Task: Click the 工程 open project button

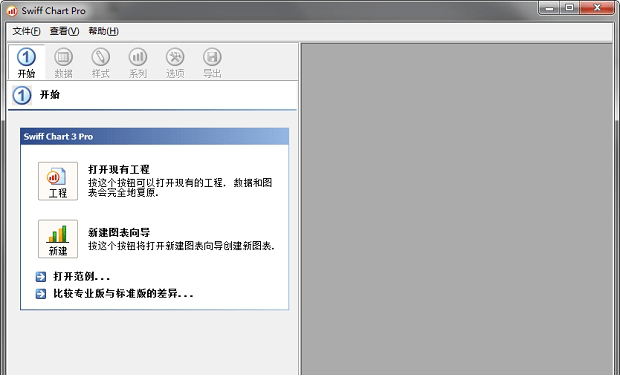Action: 58,181
